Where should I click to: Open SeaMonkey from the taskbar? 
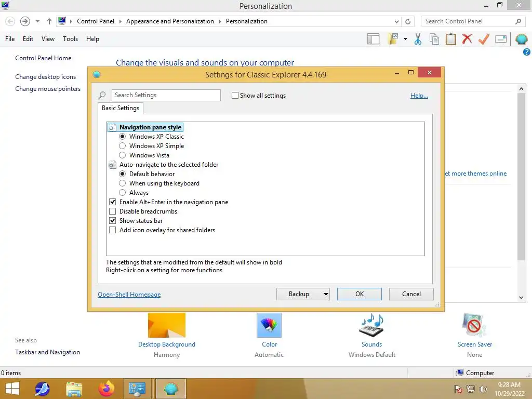(42, 389)
